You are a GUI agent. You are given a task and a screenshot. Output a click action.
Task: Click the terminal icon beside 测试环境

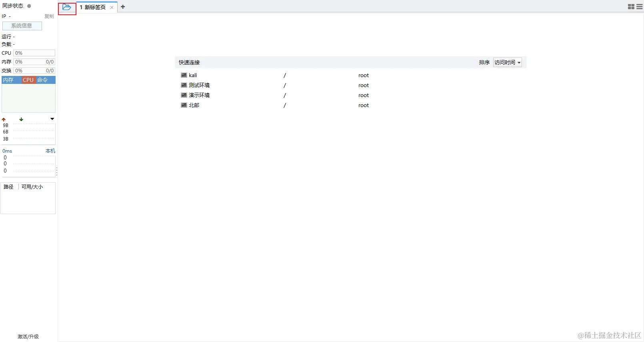(184, 85)
